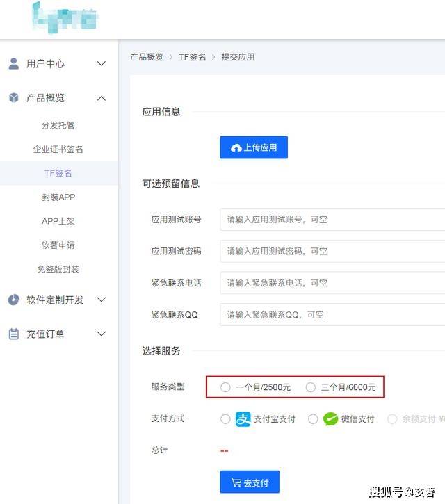Collapse the 产品概览 menu chevron
The image size is (445, 504).
[x=102, y=98]
